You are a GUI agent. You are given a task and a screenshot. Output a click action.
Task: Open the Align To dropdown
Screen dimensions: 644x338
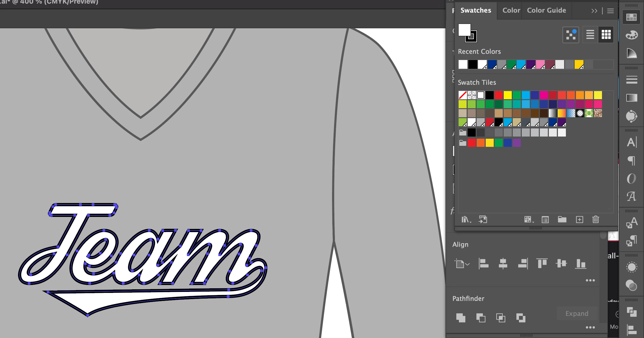pos(462,264)
